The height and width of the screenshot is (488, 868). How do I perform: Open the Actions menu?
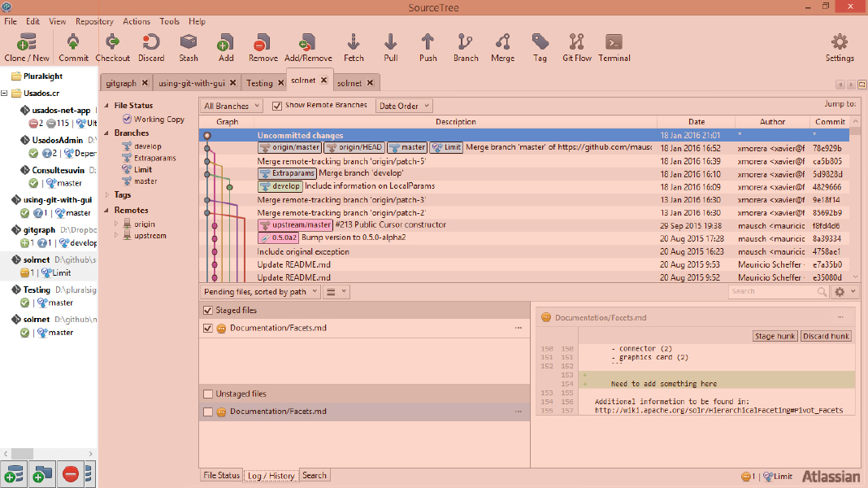tap(137, 22)
